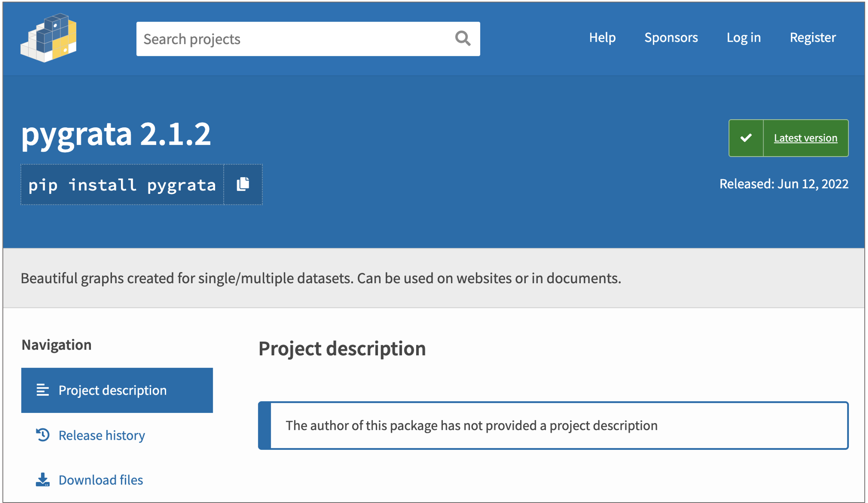868x503 pixels.
Task: Click the magnifying glass search icon
Action: pyautogui.click(x=462, y=39)
